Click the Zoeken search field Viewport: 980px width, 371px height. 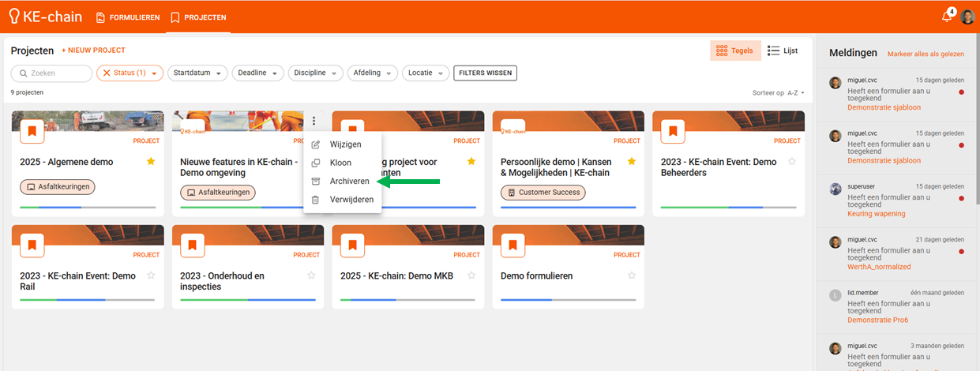(x=52, y=73)
